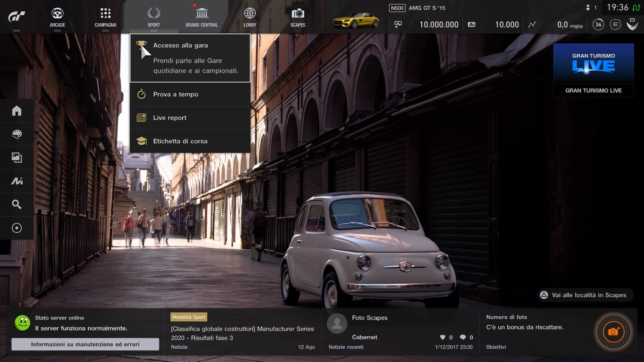Open the Campagna mode

pyautogui.click(x=105, y=17)
